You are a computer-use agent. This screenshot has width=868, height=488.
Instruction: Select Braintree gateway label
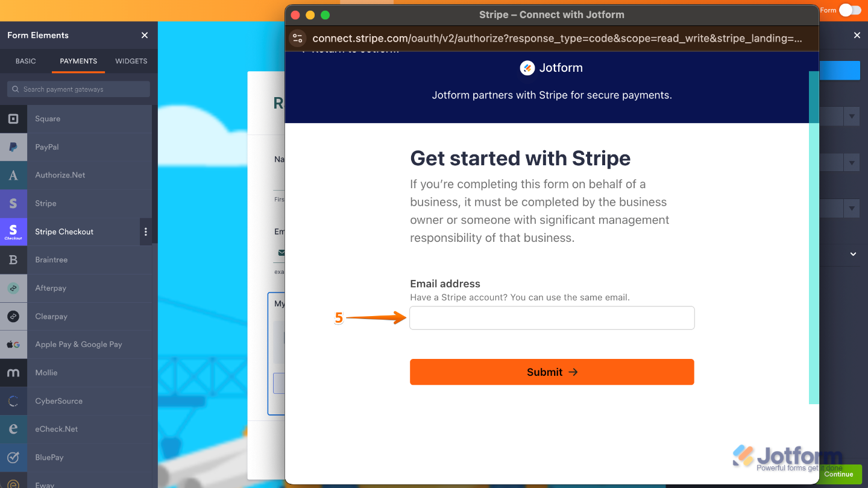[51, 260]
